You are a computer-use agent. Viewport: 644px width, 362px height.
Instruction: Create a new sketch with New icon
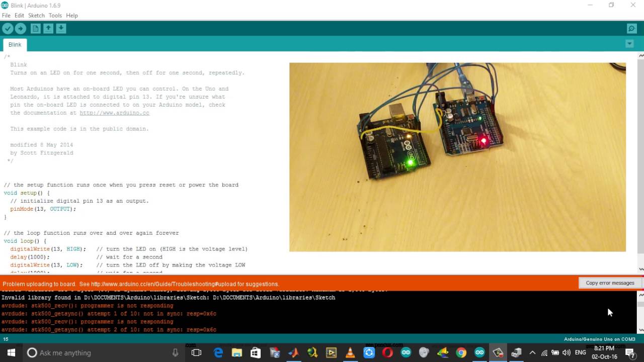(x=35, y=29)
